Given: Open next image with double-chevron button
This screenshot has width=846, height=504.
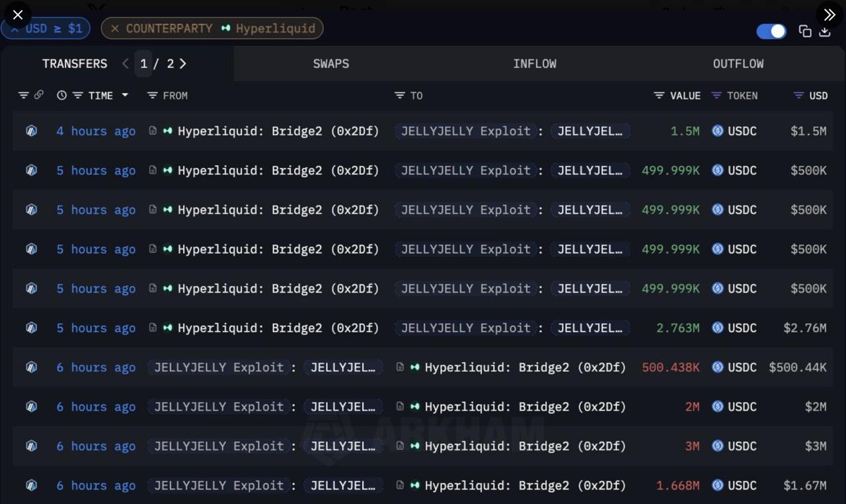Looking at the screenshot, I should pos(829,15).
